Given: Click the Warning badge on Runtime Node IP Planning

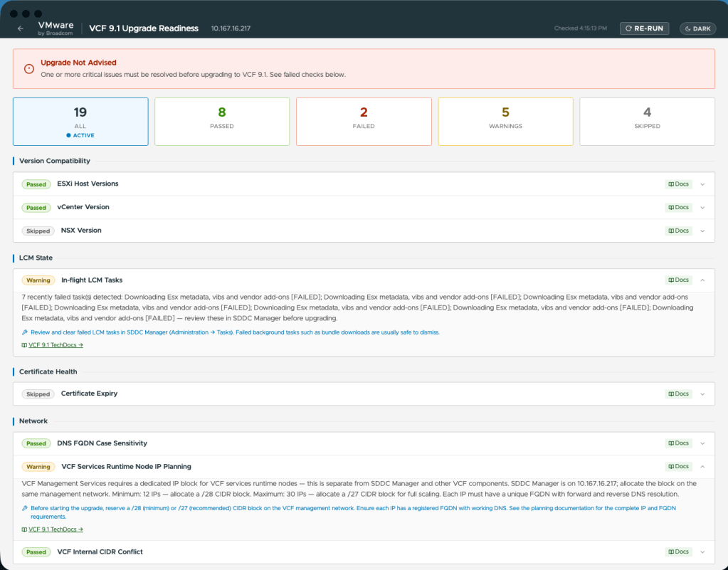Looking at the screenshot, I should (38, 467).
